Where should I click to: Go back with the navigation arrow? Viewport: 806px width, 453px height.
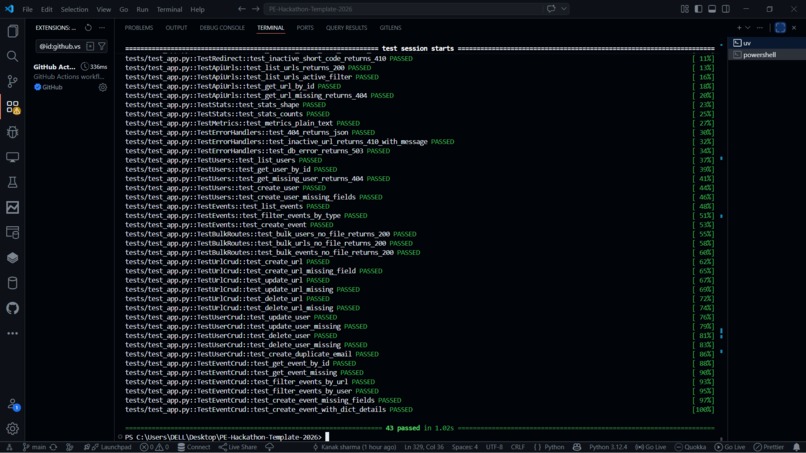click(242, 9)
